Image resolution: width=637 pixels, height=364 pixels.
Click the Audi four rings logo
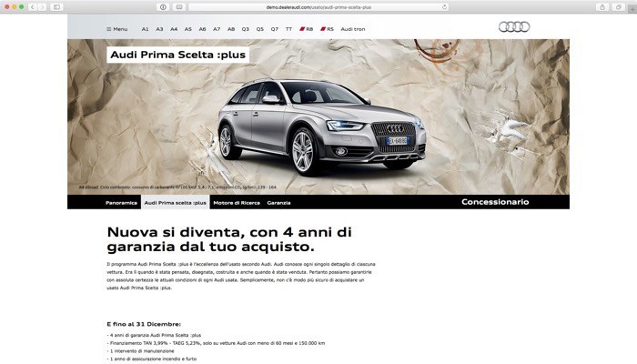tap(514, 26)
